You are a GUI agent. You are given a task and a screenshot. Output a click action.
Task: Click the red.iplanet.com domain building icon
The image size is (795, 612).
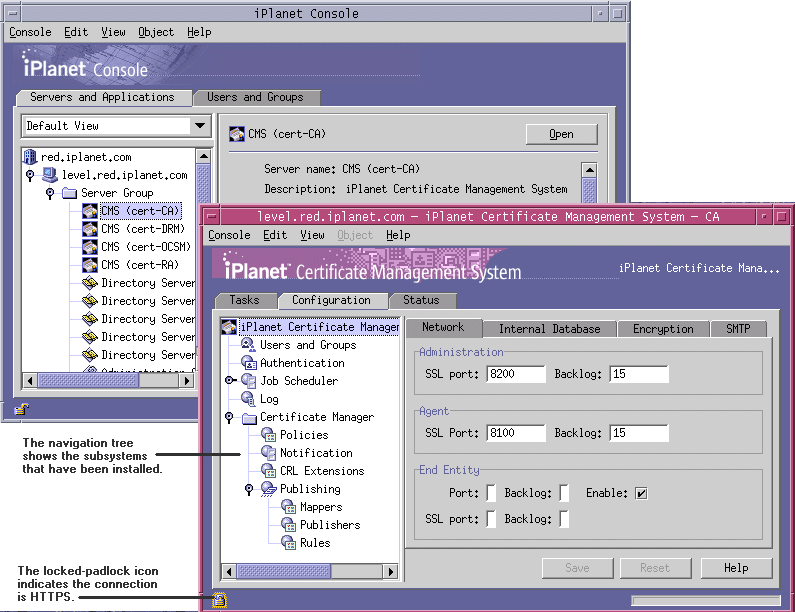(x=30, y=157)
